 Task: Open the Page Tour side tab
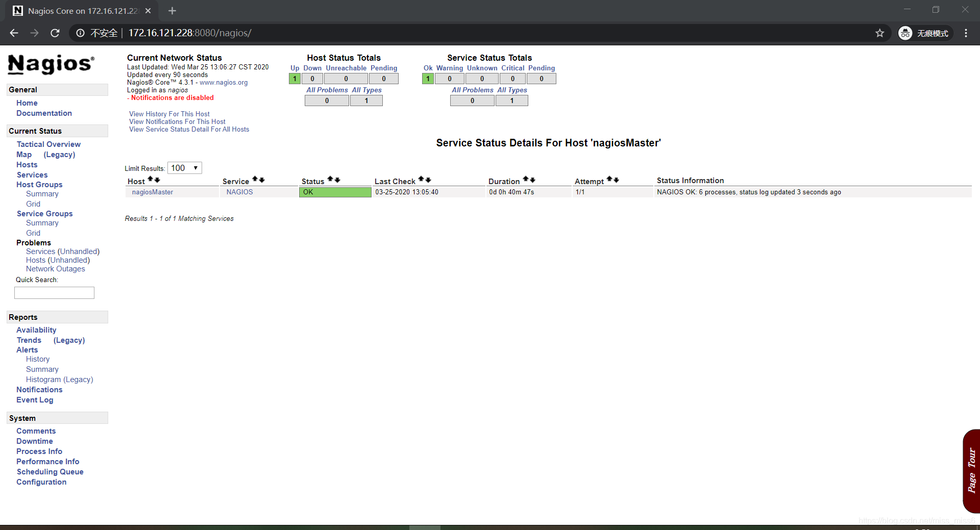coord(971,471)
